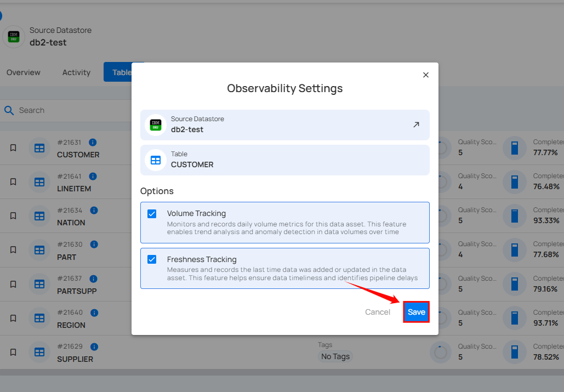Click the info icon next to #21641
This screenshot has width=564, height=392.
click(93, 177)
